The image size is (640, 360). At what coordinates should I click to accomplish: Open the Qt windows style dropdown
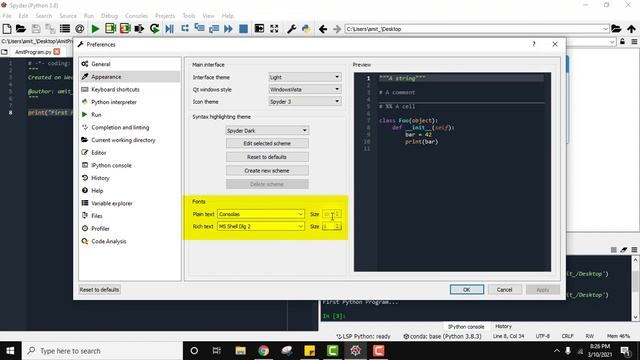[305, 89]
